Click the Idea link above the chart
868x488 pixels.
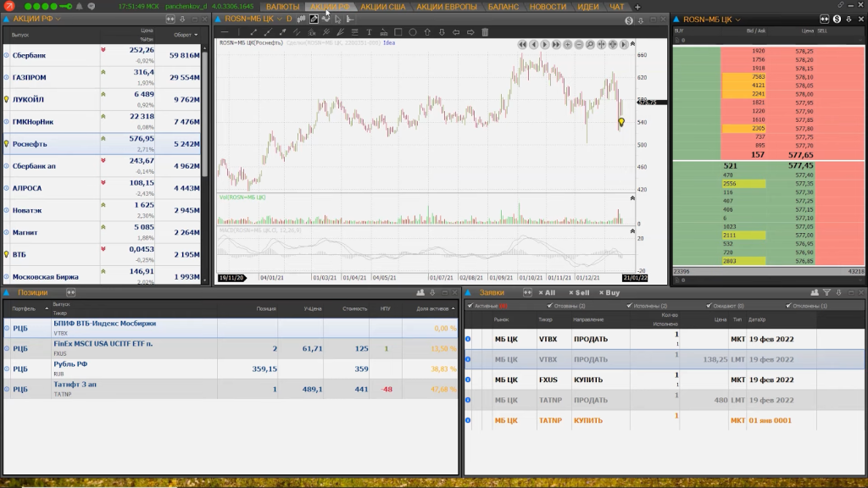point(389,42)
